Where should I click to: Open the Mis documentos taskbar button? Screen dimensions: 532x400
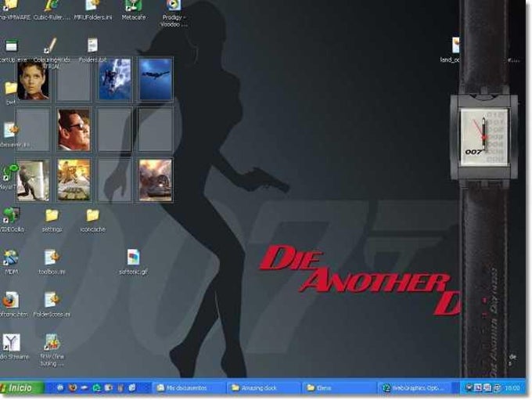[x=188, y=387]
